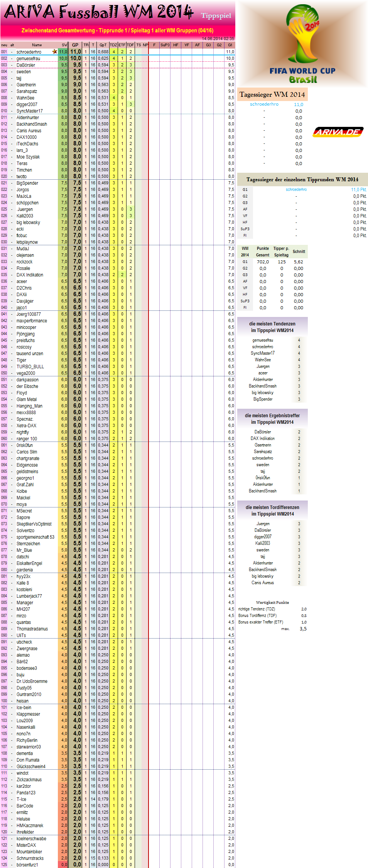Click the 'die meisten Tordifferenzen' heading
Image resolution: width=368 pixels, height=868 pixels.
tap(272, 511)
